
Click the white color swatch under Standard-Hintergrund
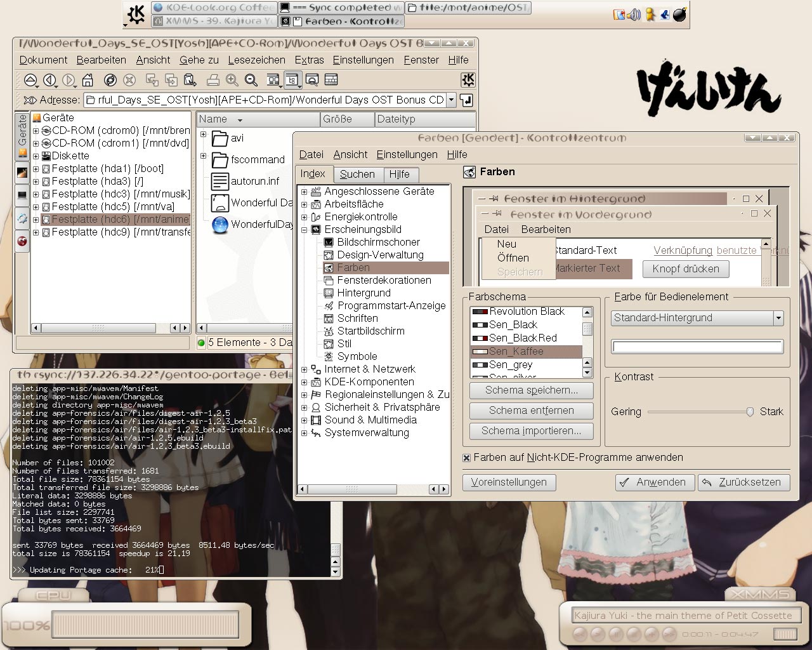(x=697, y=347)
